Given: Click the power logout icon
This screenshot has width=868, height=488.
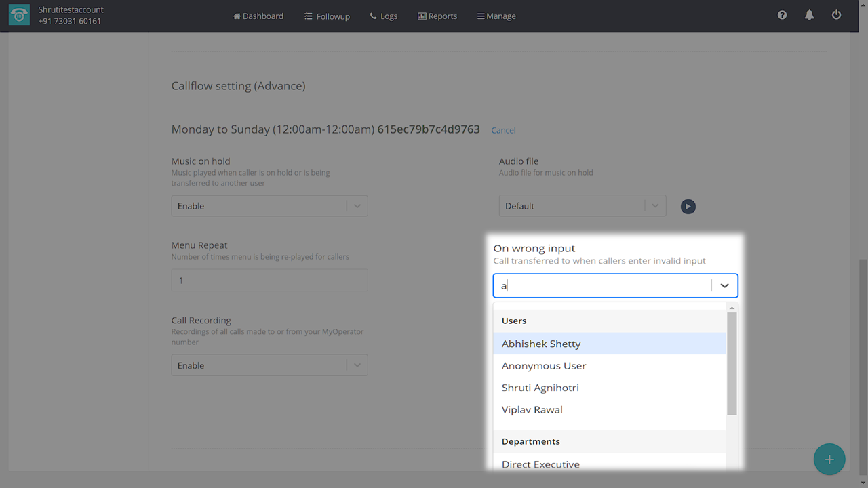Looking at the screenshot, I should [836, 15].
